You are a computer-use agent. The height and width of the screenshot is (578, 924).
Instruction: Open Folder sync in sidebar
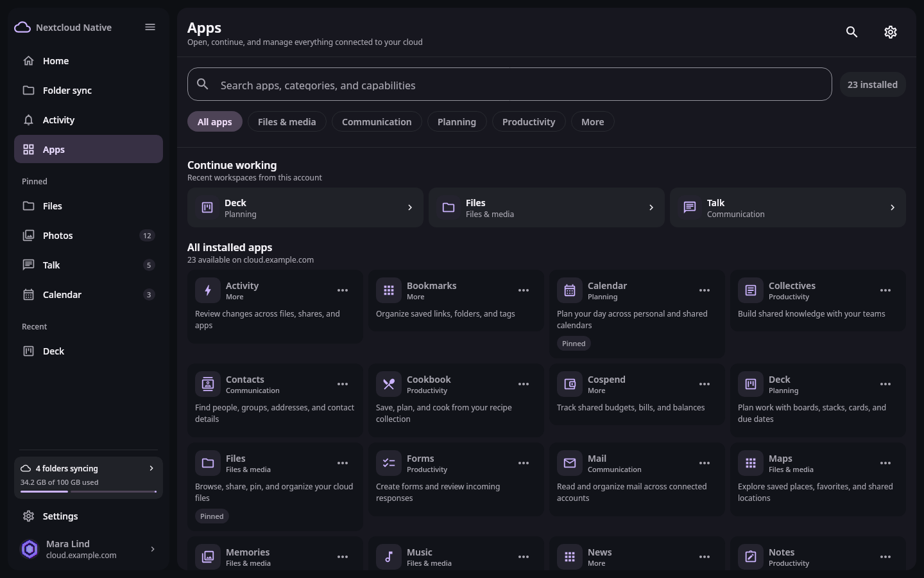[89, 91]
